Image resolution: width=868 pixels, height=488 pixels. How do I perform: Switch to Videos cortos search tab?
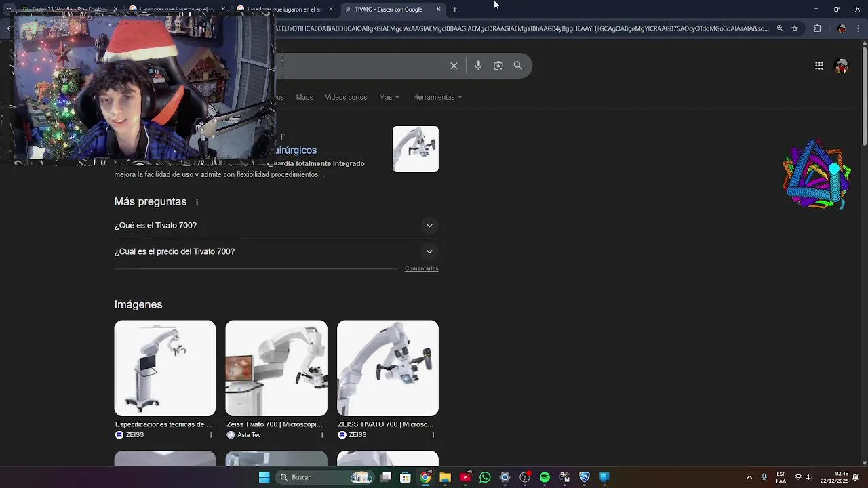[x=346, y=97]
